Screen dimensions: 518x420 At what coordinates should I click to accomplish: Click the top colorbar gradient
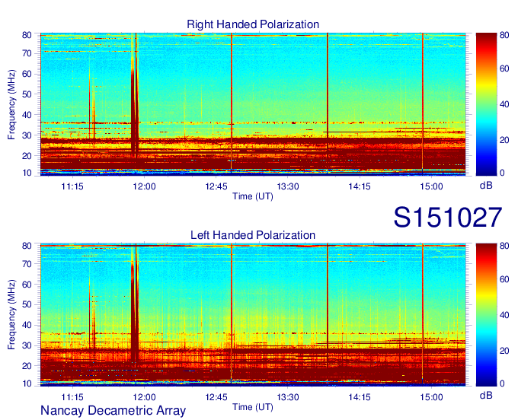point(486,104)
